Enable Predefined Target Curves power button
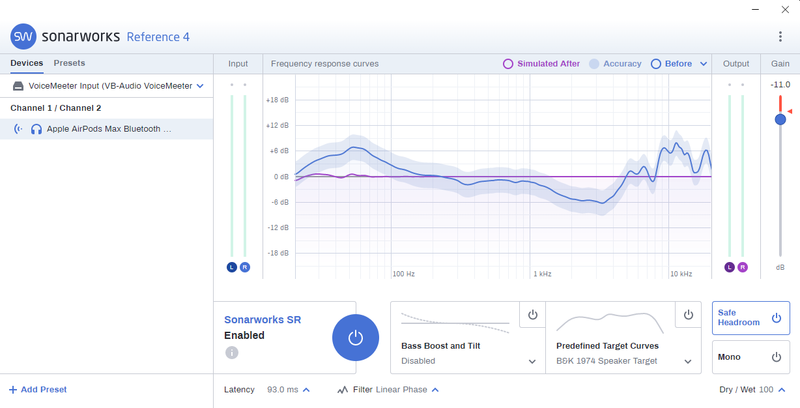 click(x=688, y=315)
